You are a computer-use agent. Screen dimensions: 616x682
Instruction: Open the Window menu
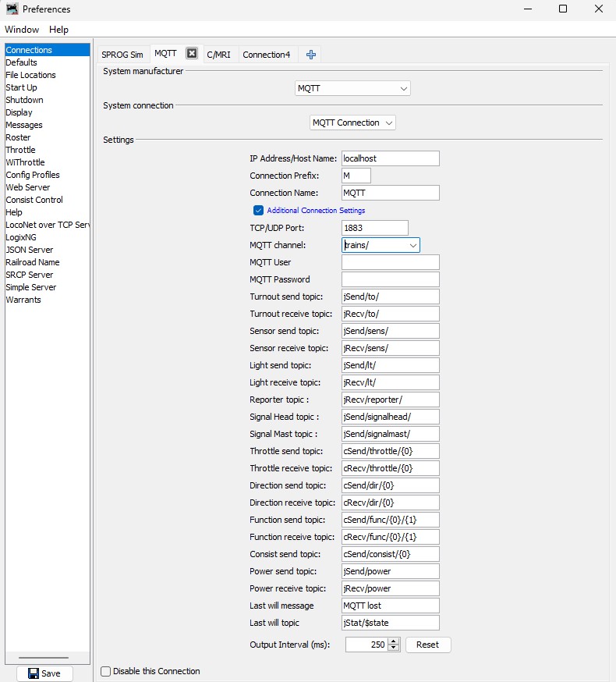point(22,30)
